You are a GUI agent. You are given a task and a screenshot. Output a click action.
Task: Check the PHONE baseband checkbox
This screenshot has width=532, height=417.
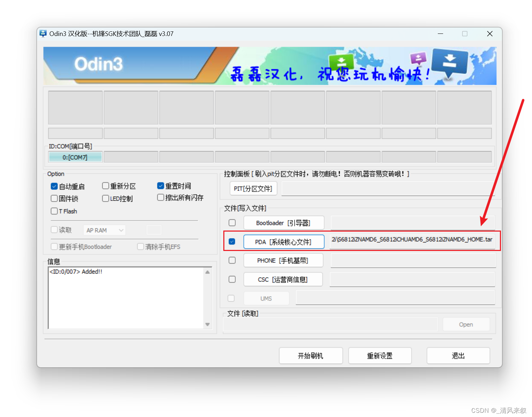(232, 260)
